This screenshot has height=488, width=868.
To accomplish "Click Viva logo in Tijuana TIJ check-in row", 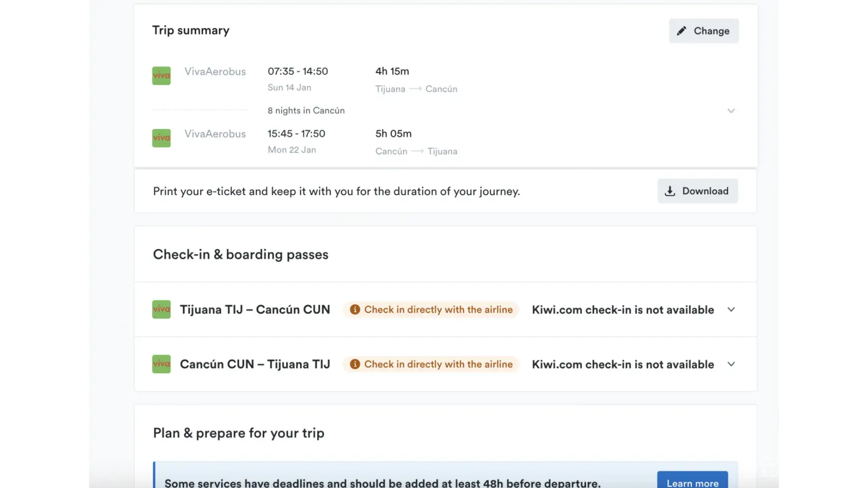I will point(162,309).
